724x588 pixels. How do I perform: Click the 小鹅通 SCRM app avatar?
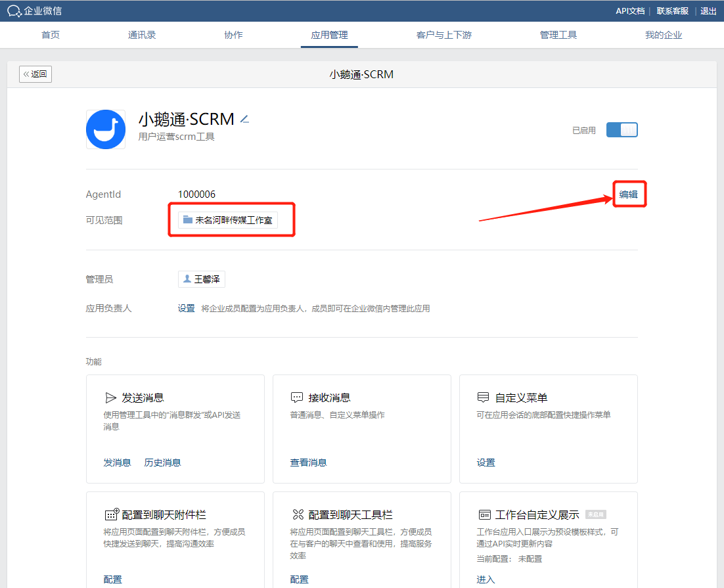click(x=106, y=129)
